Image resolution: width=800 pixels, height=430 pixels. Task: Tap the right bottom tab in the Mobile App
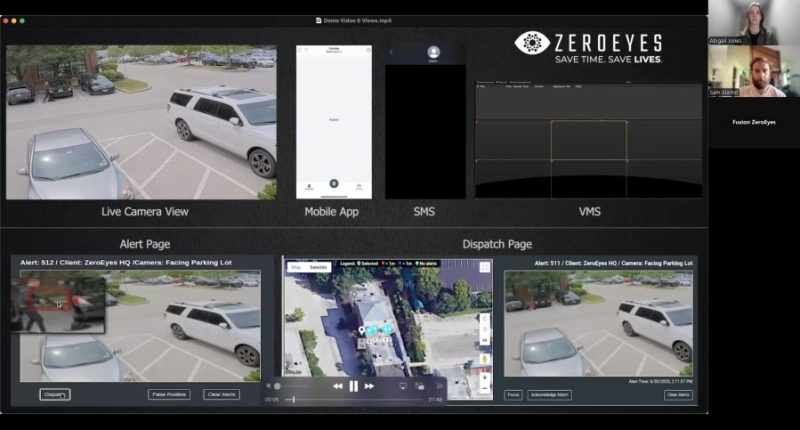pos(359,187)
